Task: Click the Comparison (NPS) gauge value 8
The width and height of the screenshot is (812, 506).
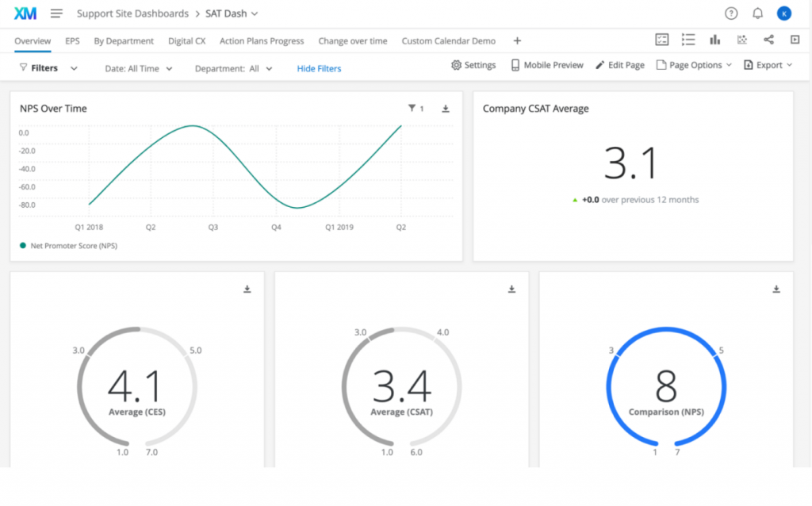Action: 666,386
